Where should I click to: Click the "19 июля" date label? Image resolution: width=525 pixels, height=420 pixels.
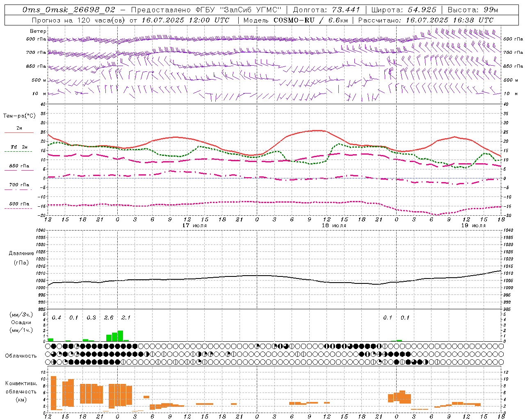[x=473, y=226]
